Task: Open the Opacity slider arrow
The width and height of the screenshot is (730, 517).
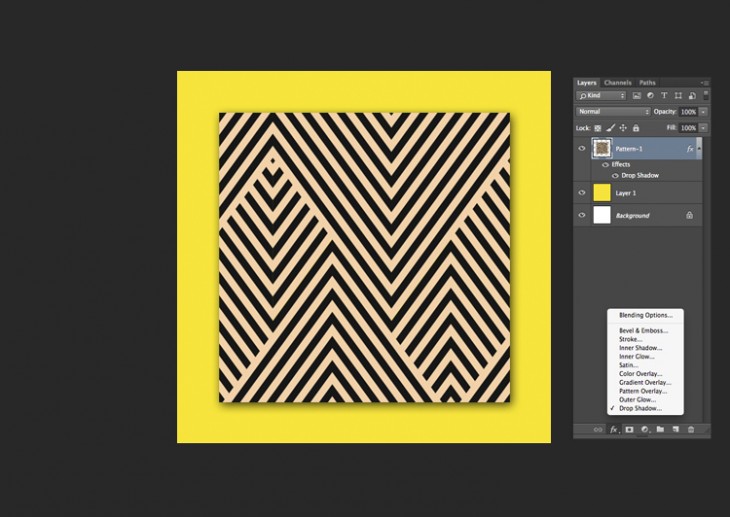Action: pyautogui.click(x=703, y=112)
